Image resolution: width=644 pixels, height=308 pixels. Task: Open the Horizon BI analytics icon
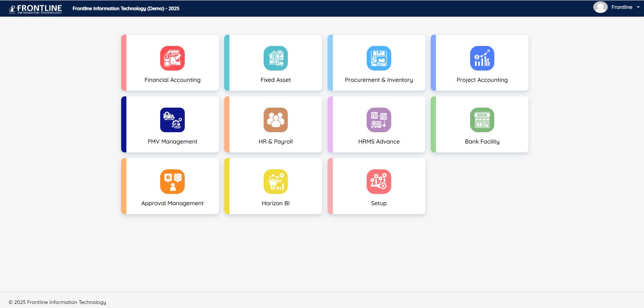click(276, 181)
